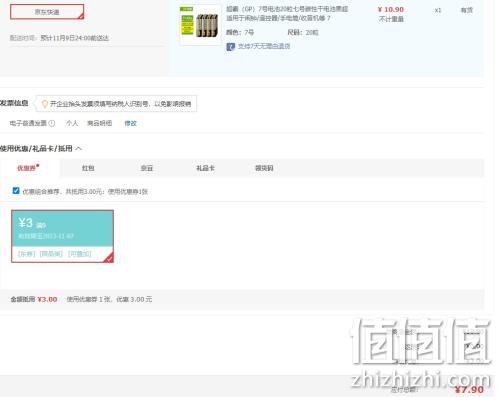Select the ¥3 coupon card
Viewport: 500px width, 397px height.
pos(62,236)
